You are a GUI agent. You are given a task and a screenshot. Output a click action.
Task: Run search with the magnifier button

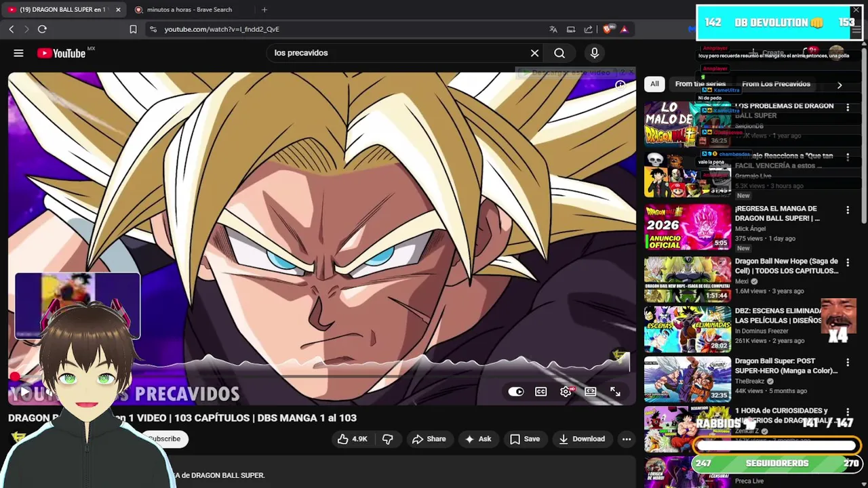pos(559,53)
